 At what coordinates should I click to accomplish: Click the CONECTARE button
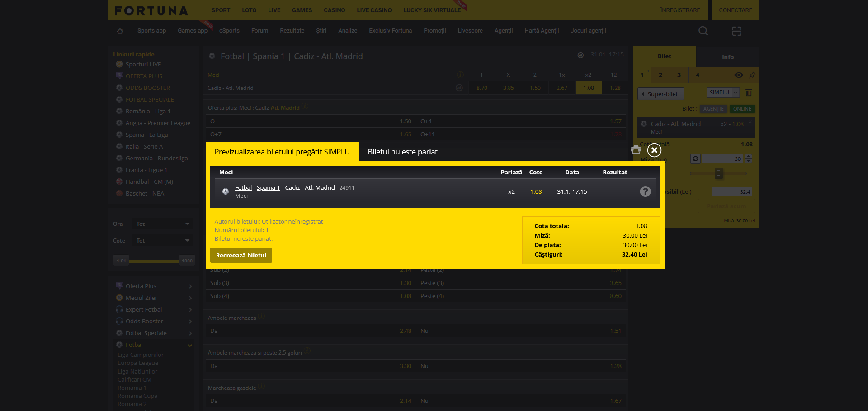click(x=736, y=10)
